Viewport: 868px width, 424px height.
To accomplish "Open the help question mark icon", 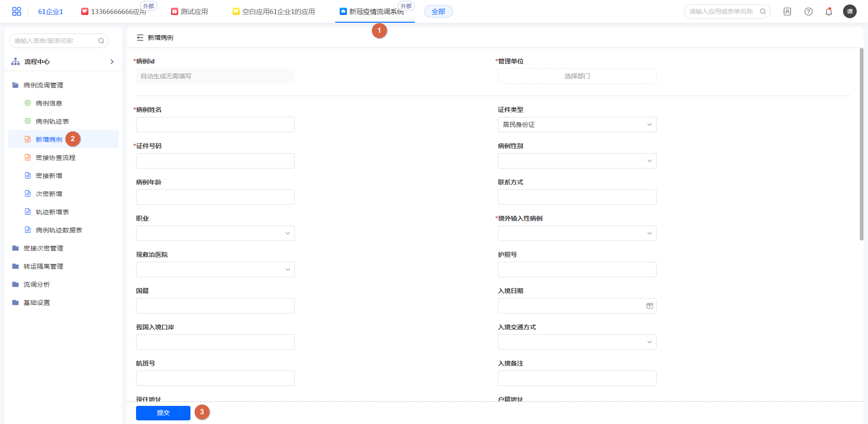I will 808,12.
